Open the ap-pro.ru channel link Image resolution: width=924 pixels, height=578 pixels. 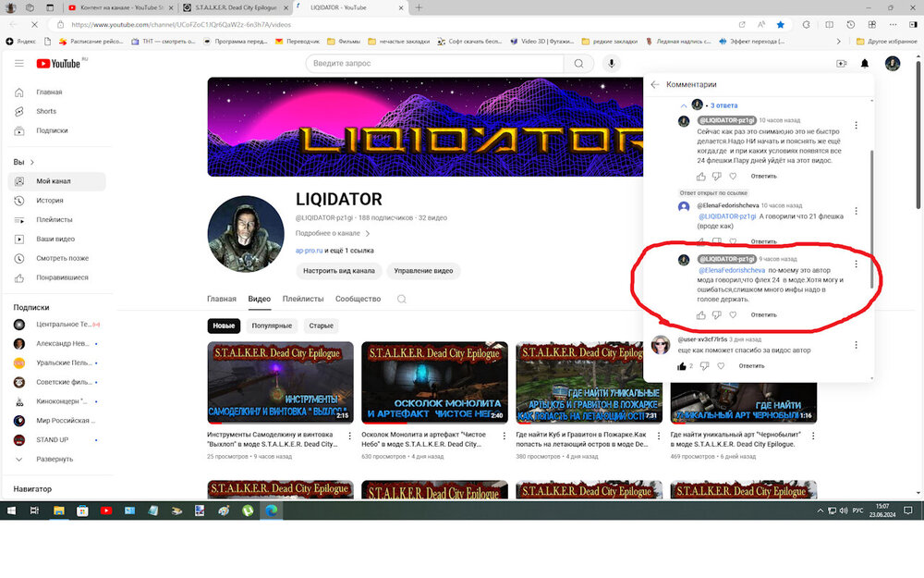[x=309, y=251]
